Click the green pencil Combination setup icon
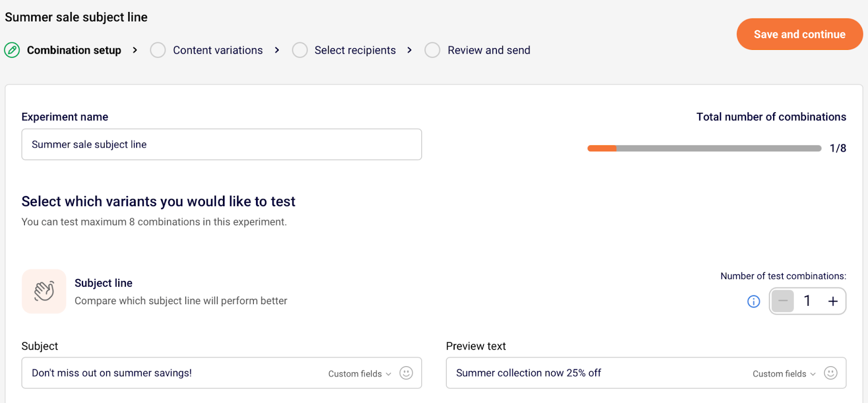Screen dimensions: 868x403 point(12,50)
